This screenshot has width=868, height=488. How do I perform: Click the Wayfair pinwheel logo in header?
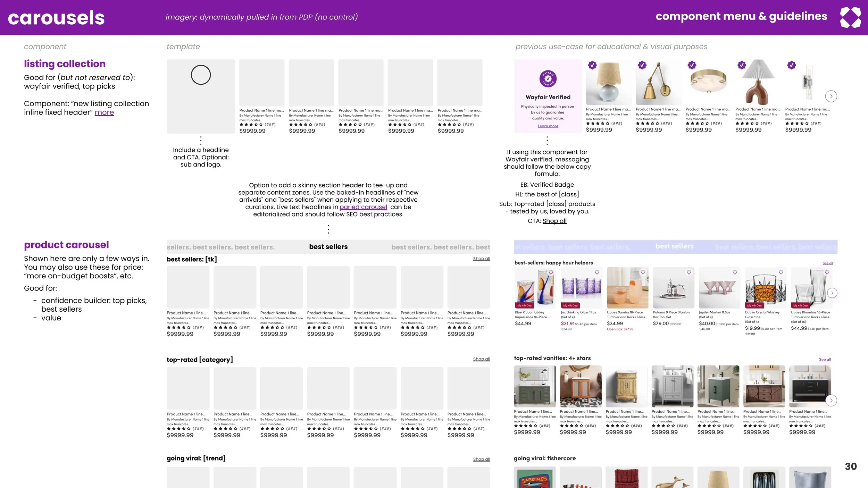click(850, 17)
